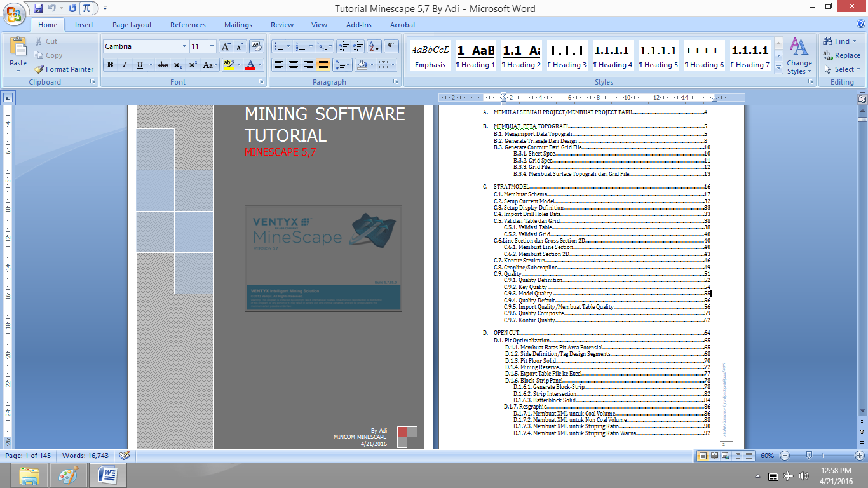Click the Decrease Indent button
Viewport: 868px width, 488px height.
click(344, 46)
